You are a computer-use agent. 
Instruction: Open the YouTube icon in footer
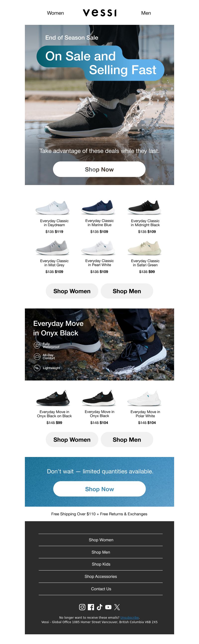pos(108,607)
